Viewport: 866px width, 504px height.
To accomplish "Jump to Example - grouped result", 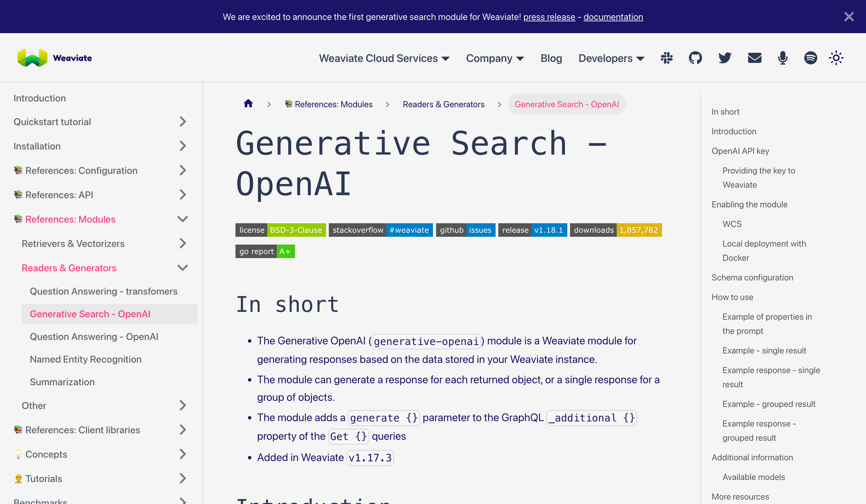I will (769, 404).
